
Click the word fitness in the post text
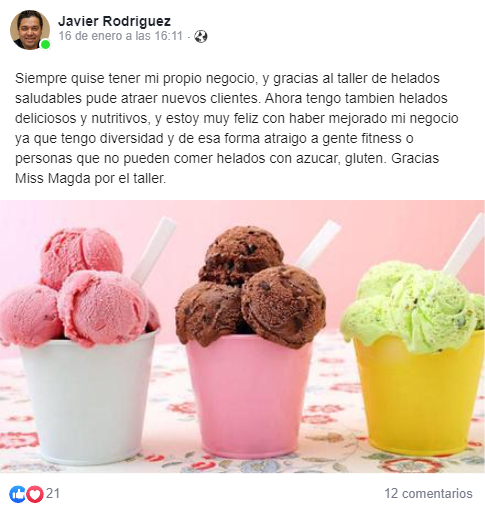click(381, 138)
